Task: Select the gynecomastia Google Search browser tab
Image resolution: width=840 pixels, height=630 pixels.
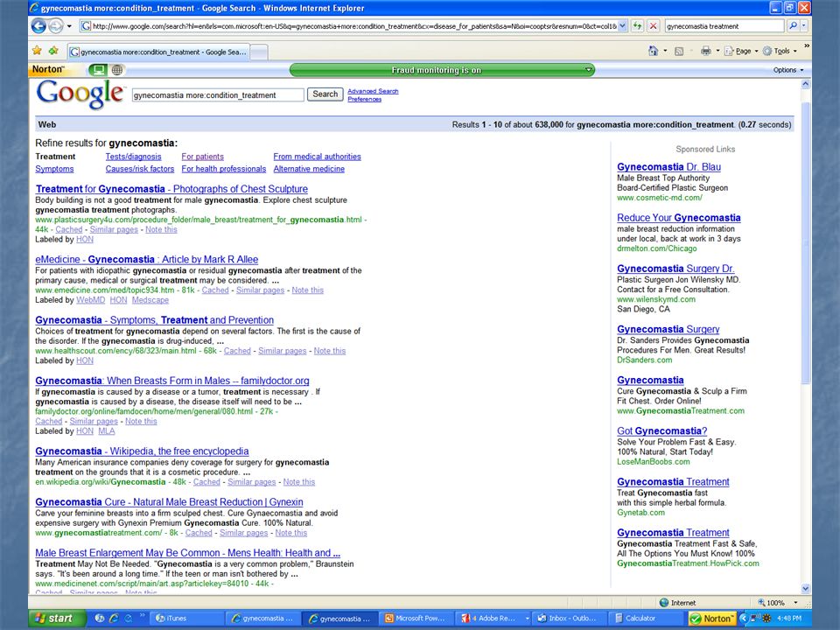Action: (x=158, y=52)
